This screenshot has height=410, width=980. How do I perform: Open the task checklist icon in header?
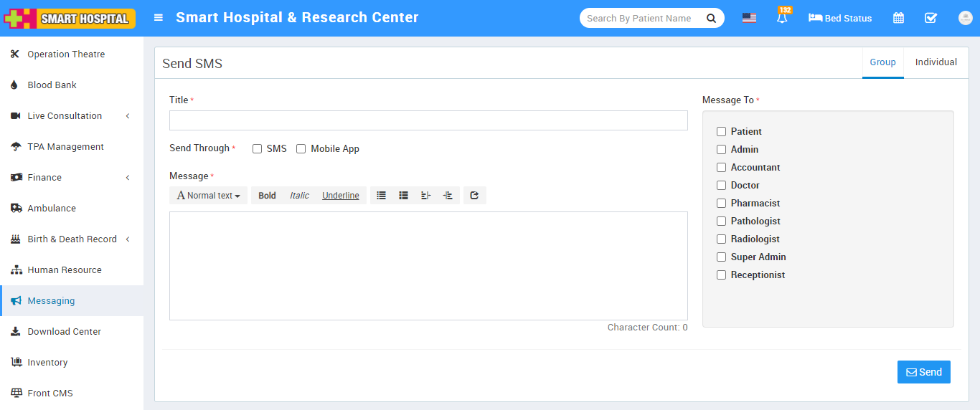930,18
